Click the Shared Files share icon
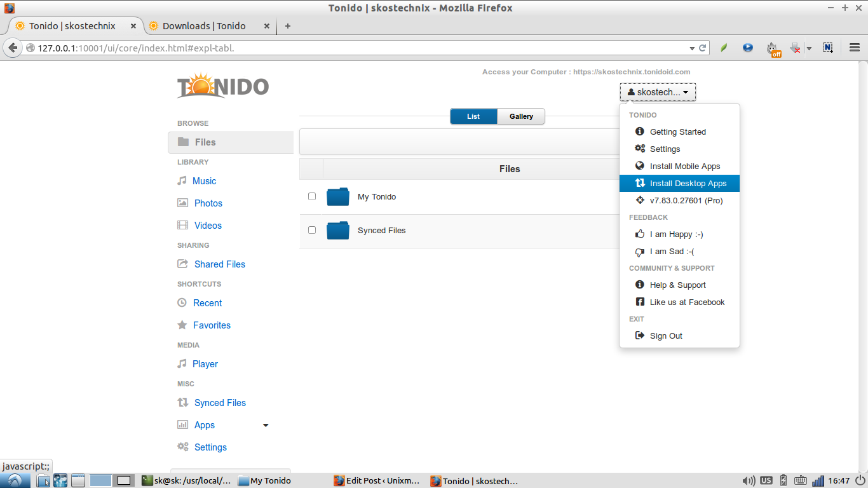868x488 pixels. tap(182, 264)
